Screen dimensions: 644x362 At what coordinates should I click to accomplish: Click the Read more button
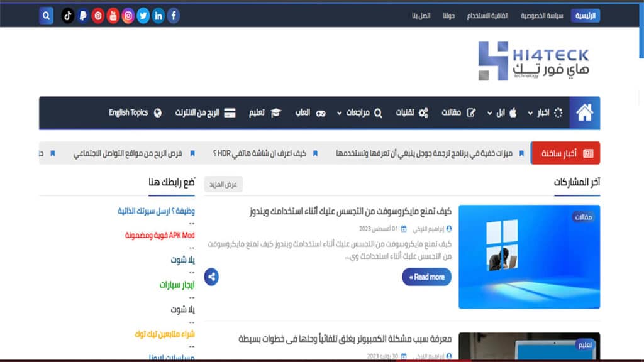426,277
